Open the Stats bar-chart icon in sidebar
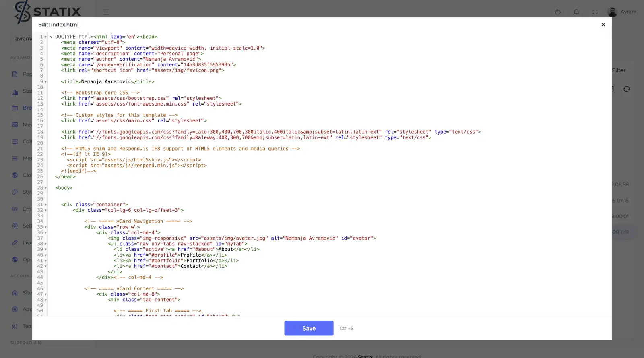The width and height of the screenshot is (644, 358). (x=15, y=91)
